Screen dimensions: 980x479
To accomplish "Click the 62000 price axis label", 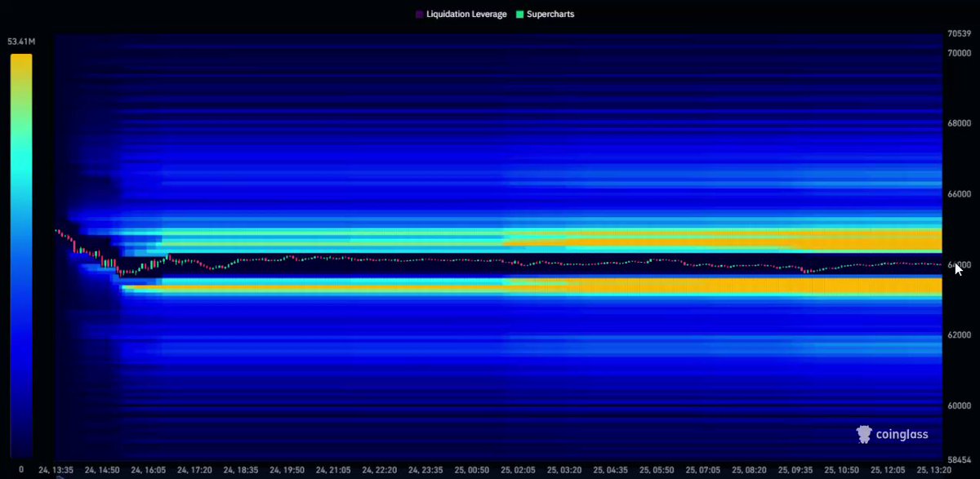I will click(x=958, y=335).
